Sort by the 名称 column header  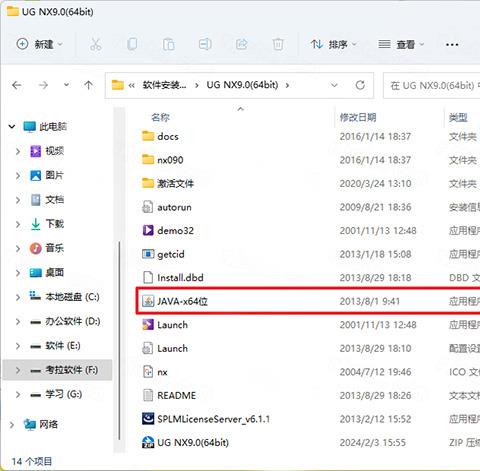pos(160,117)
